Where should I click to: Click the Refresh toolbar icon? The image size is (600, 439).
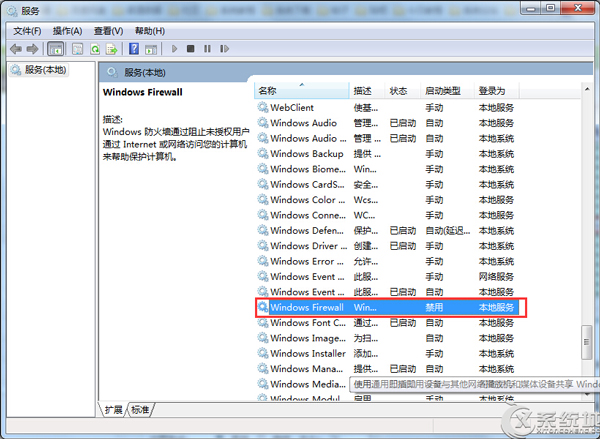[x=95, y=49]
